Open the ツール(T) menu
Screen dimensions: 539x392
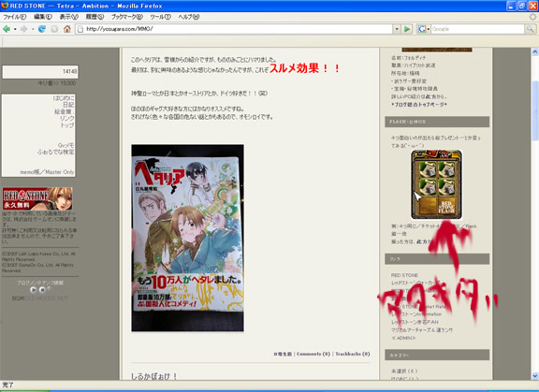point(160,17)
